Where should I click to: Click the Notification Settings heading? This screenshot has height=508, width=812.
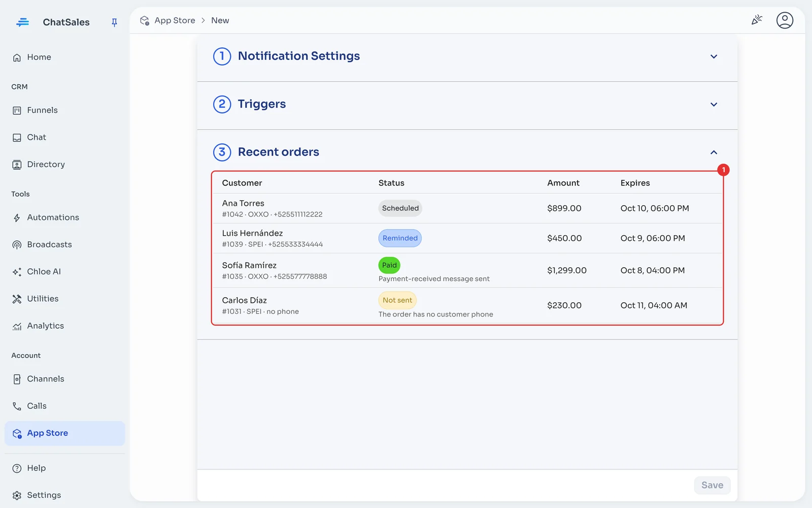pos(299,56)
